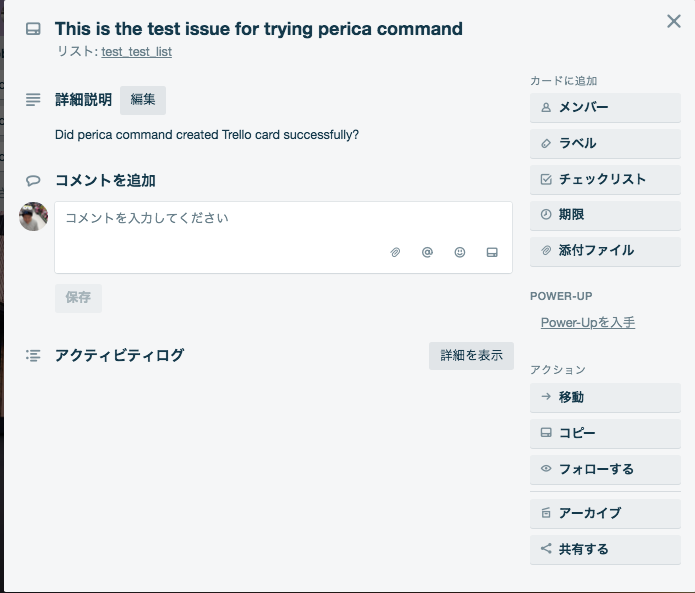Open the メンバー (Members) option
Screen dimensions: 695x593
click(x=605, y=108)
